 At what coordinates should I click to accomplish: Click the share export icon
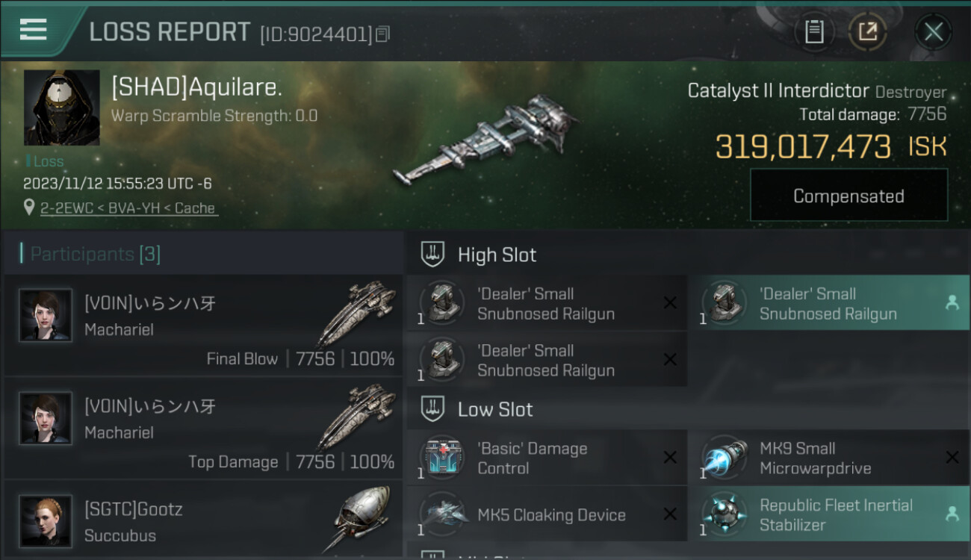(868, 32)
